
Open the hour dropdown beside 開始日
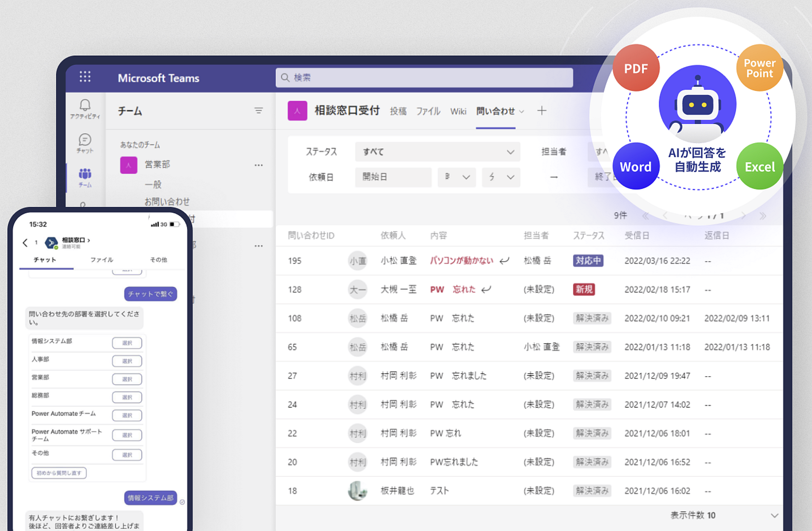457,177
